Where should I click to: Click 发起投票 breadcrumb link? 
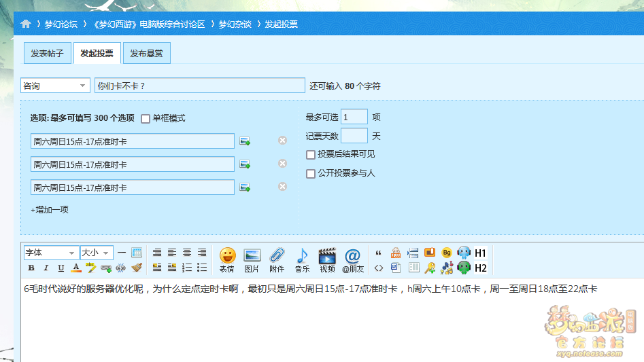[282, 24]
